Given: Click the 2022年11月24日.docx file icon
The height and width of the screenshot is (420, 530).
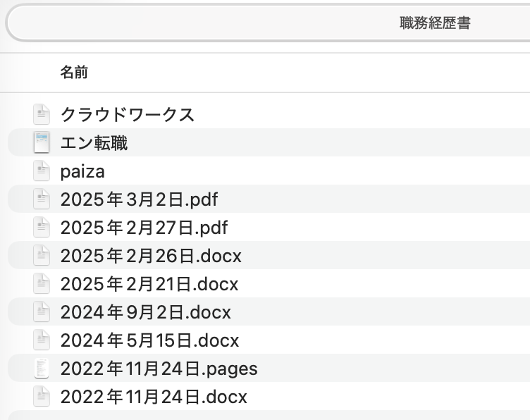Looking at the screenshot, I should (x=42, y=396).
